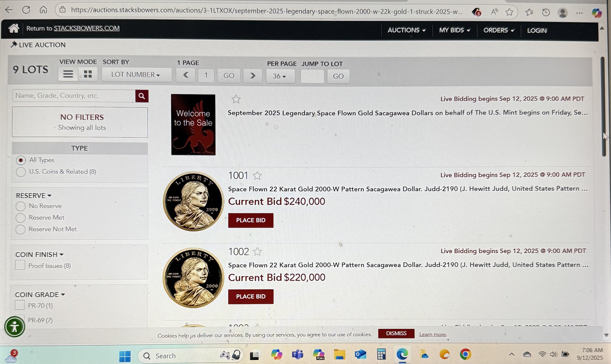Click GO beside Jump to Lot field
Screen dimensions: 611x364
[x=338, y=76]
